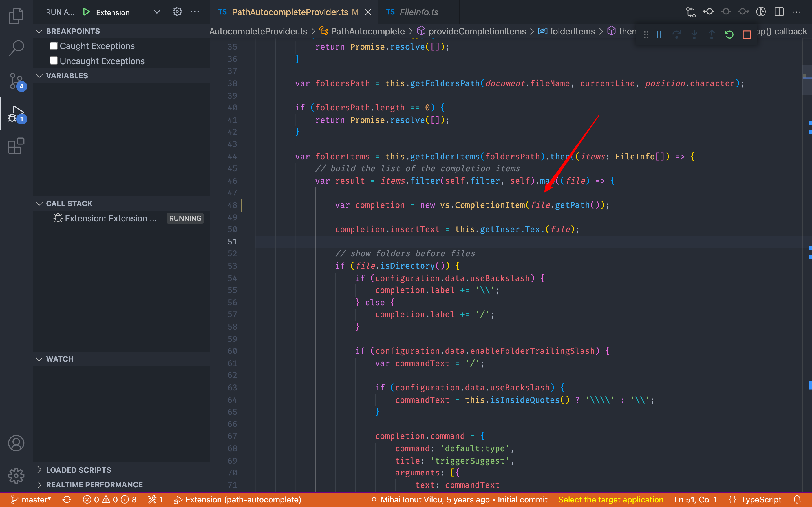Open launch.json with the gear icon

tap(177, 12)
